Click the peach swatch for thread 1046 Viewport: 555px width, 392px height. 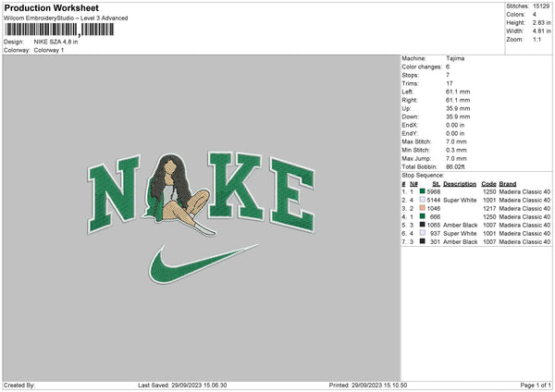pos(422,208)
